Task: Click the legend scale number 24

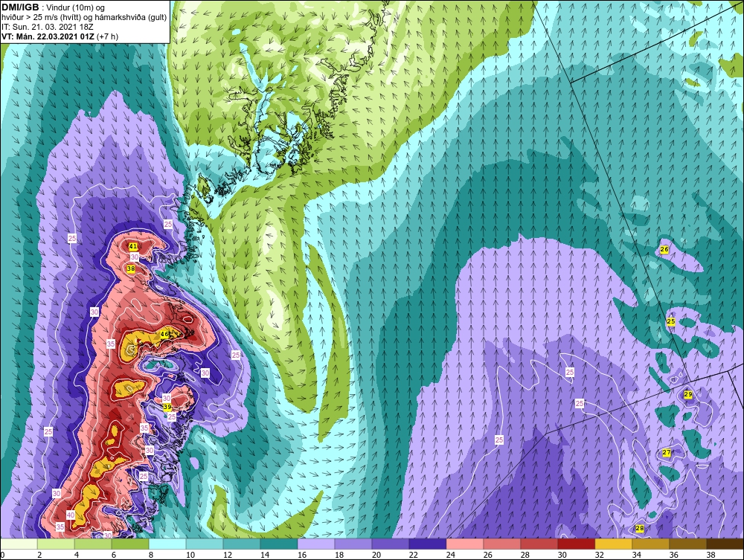Action: coord(451,555)
